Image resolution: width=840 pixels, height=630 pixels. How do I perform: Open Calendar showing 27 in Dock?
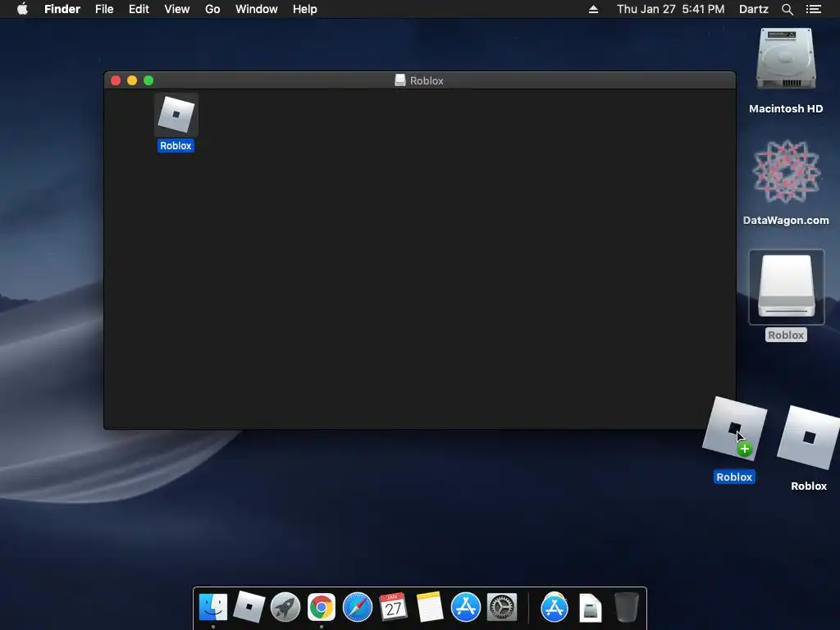(393, 607)
